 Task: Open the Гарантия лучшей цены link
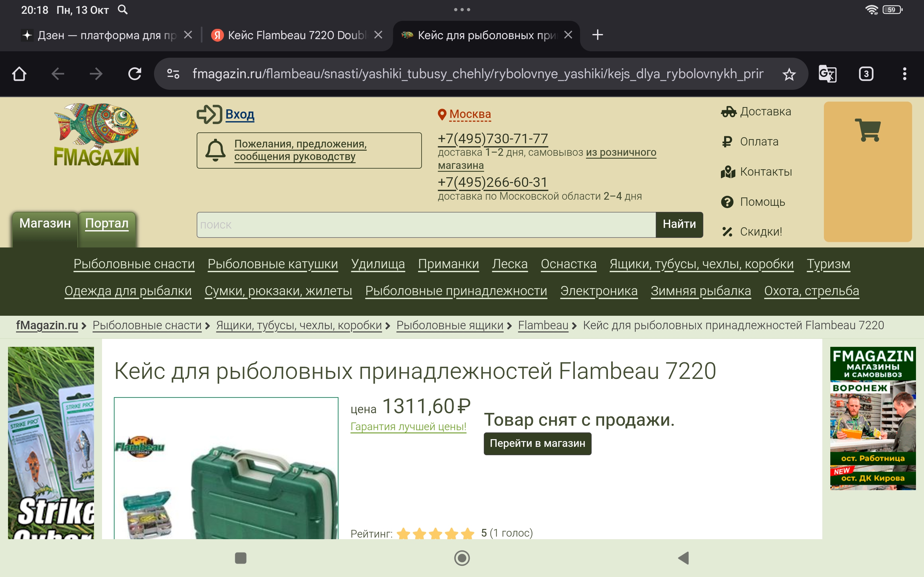point(408,426)
